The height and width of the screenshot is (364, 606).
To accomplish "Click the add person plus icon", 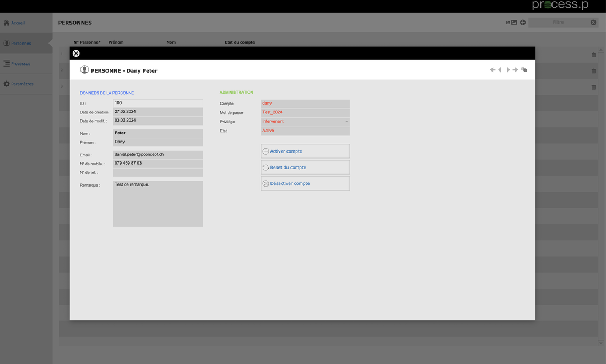I will (523, 23).
